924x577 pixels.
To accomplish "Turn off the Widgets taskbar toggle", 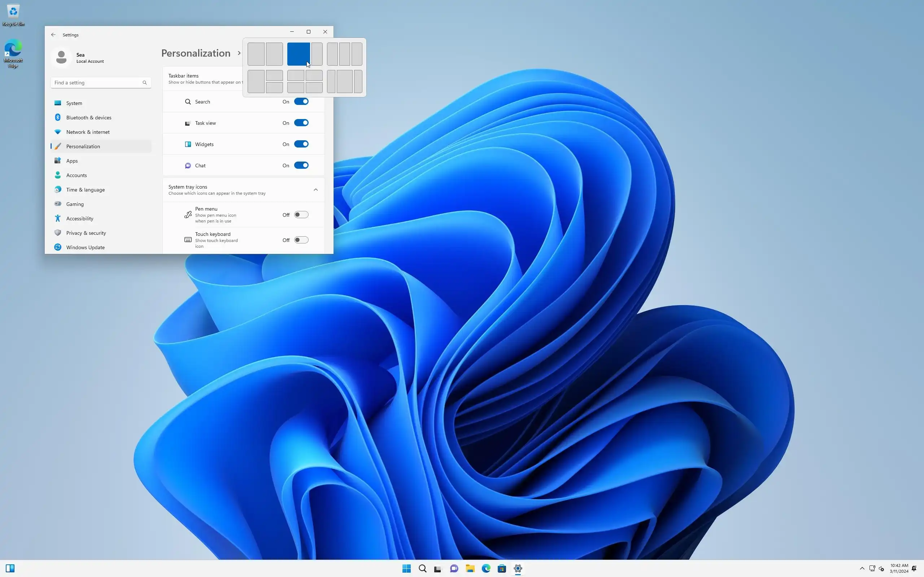I will (x=301, y=144).
